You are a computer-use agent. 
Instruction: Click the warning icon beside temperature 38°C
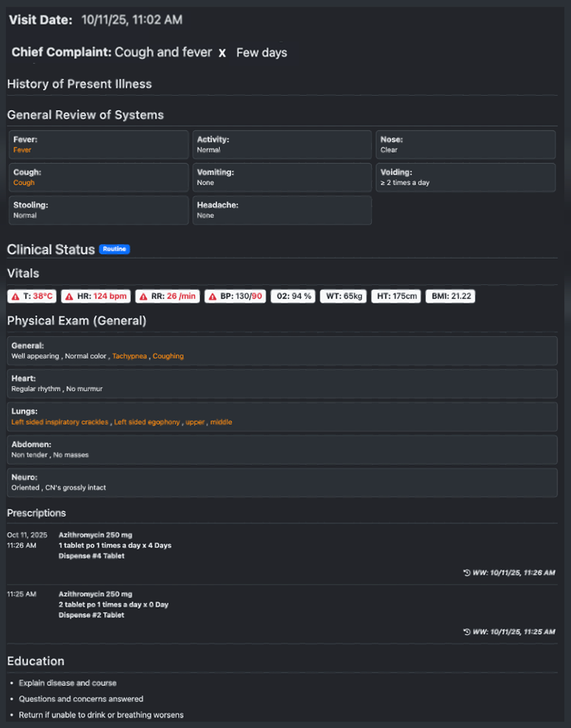pos(16,297)
